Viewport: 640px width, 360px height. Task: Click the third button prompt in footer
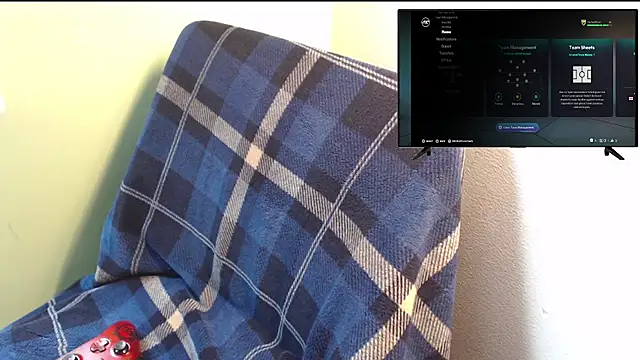[x=460, y=141]
